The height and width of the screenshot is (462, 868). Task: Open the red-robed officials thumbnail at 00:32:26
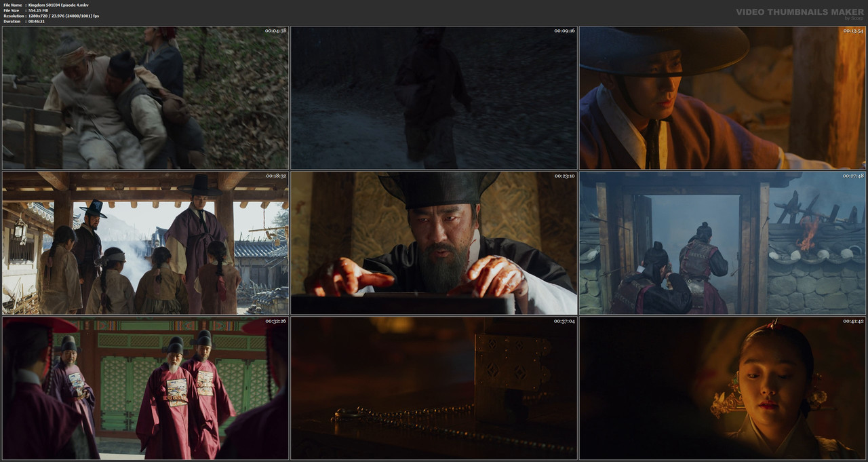tap(145, 388)
